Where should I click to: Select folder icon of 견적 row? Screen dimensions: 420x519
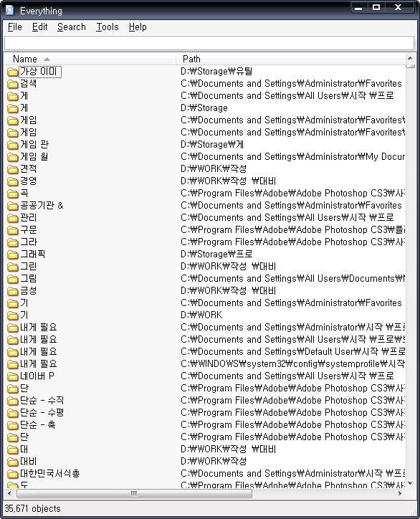click(13, 169)
